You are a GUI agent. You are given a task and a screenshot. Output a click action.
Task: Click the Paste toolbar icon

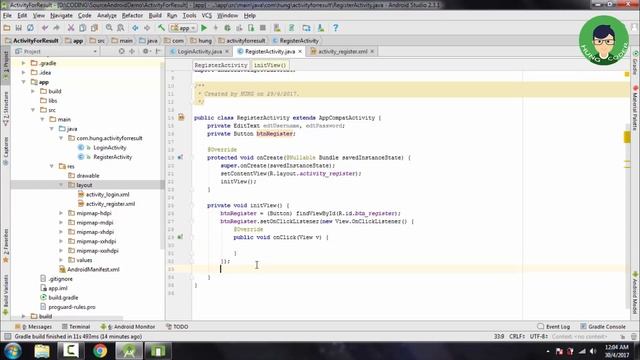tap(94, 28)
